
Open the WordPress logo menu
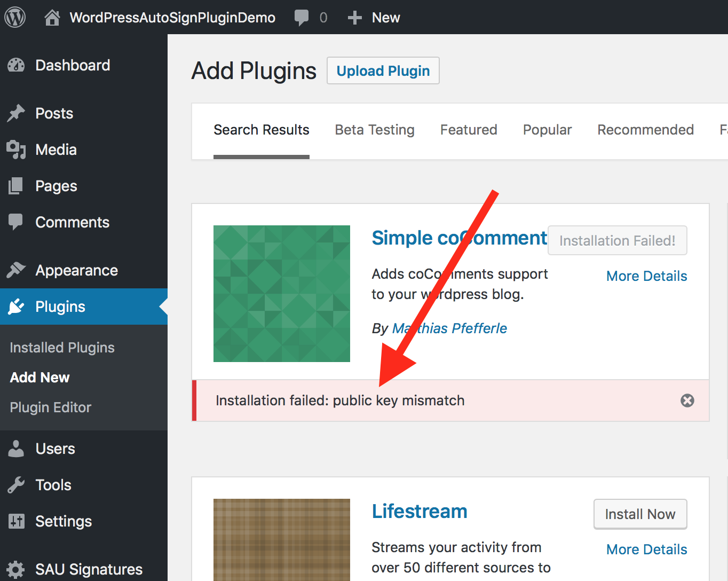point(15,17)
